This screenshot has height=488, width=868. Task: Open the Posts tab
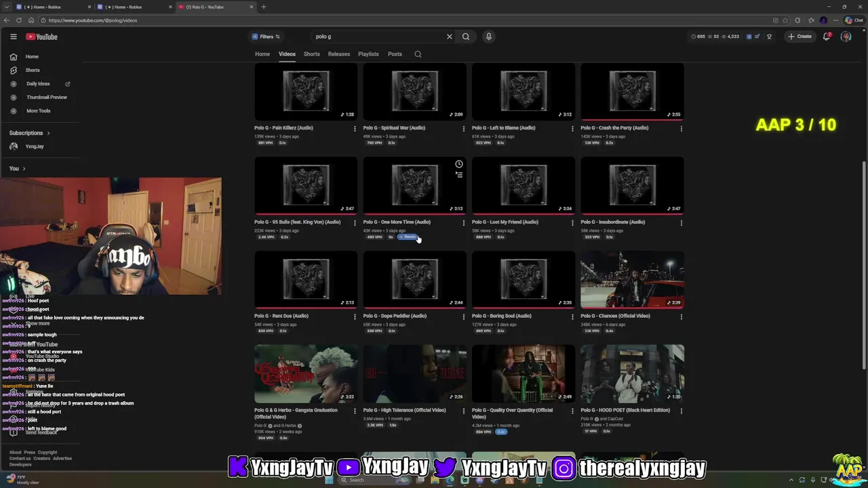click(395, 54)
